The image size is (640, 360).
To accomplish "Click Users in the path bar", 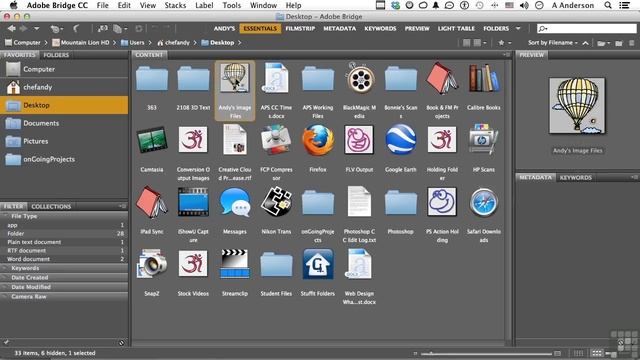I will pos(133,42).
